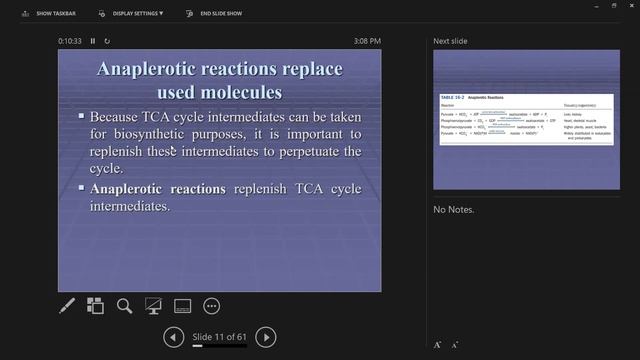This screenshot has height=360, width=640.
Task: Close the presenter view window
Action: [631, 6]
